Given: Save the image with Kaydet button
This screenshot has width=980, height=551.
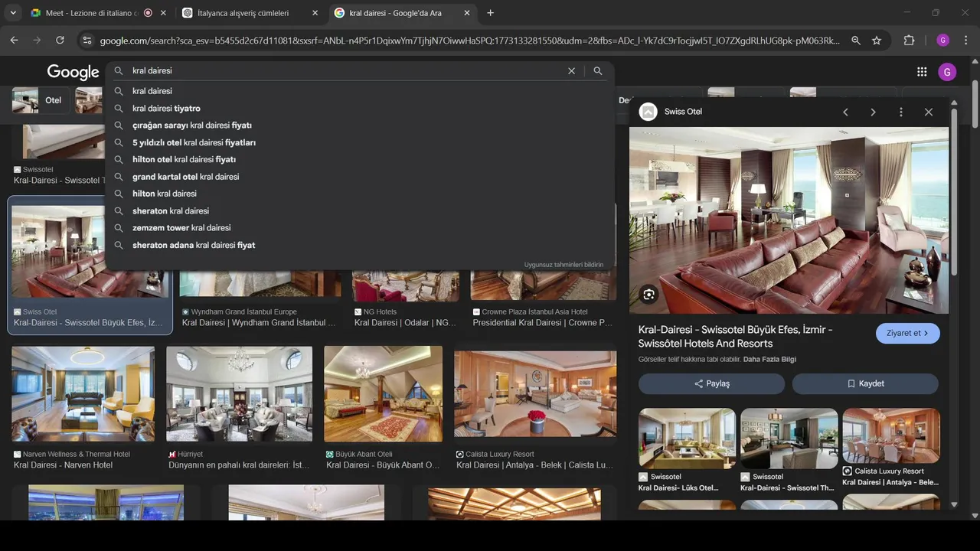Looking at the screenshot, I should coord(865,383).
